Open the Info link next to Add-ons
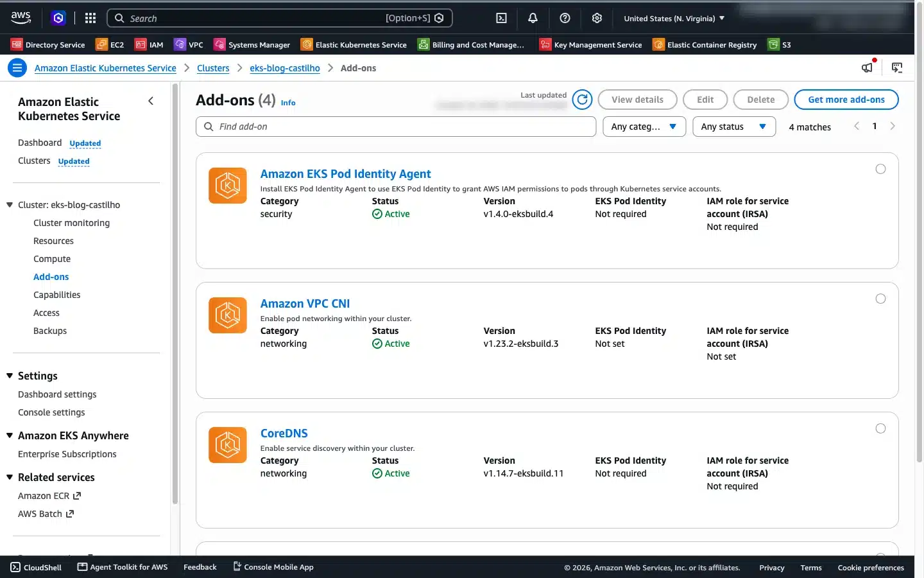Screen dimensions: 924x578 (288, 103)
